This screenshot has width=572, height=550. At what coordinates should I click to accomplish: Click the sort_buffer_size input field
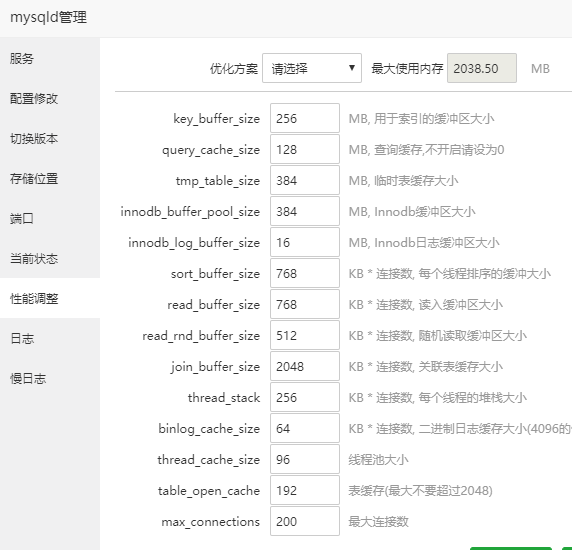305,273
